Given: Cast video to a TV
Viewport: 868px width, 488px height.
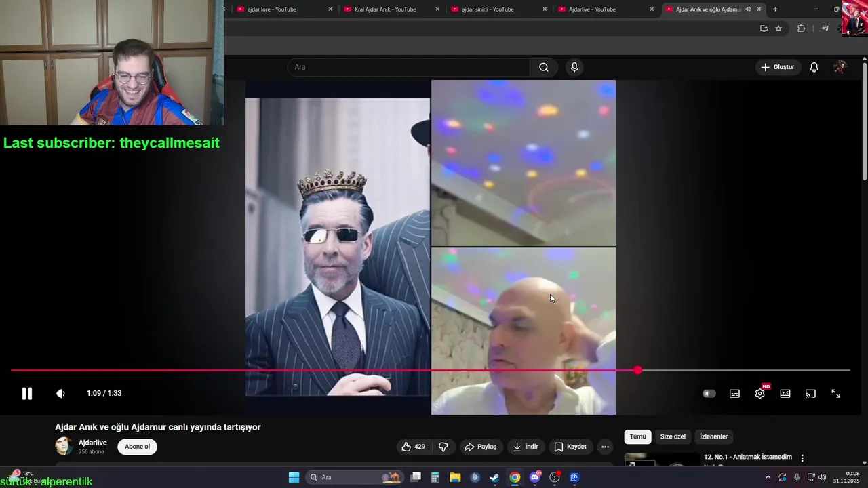Looking at the screenshot, I should point(810,394).
